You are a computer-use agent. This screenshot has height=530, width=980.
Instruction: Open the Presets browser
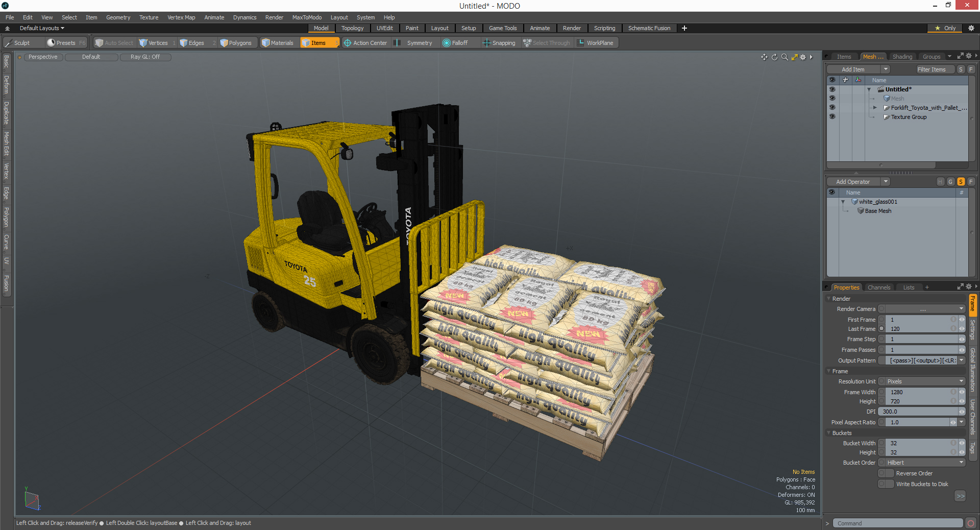[66, 43]
